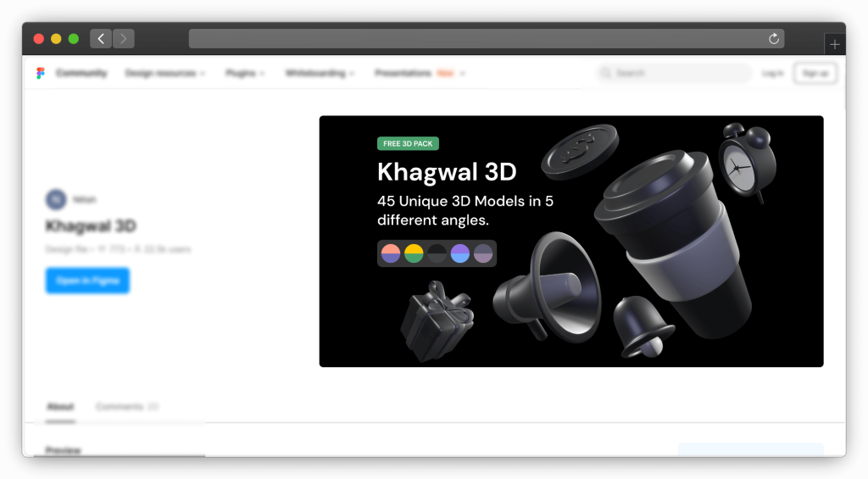Click the browser forward arrow
The image size is (868, 479).
click(124, 38)
